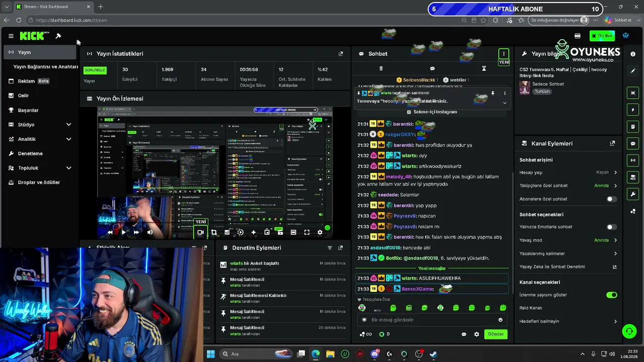Enter fullscreen on the stream preview
The height and width of the screenshot is (362, 644).
pyautogui.click(x=307, y=232)
